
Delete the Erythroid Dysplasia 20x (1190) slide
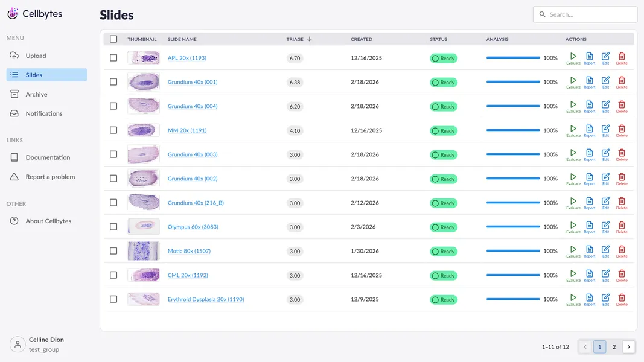click(622, 299)
